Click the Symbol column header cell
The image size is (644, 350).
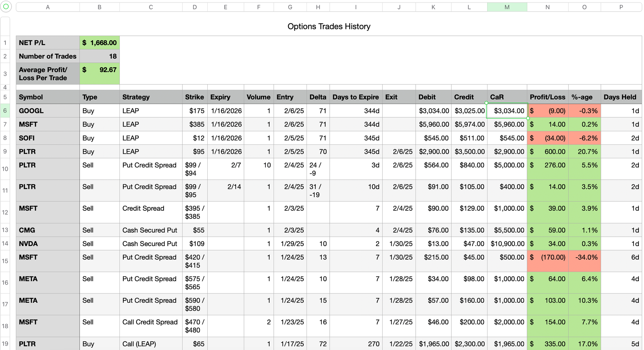tap(48, 97)
